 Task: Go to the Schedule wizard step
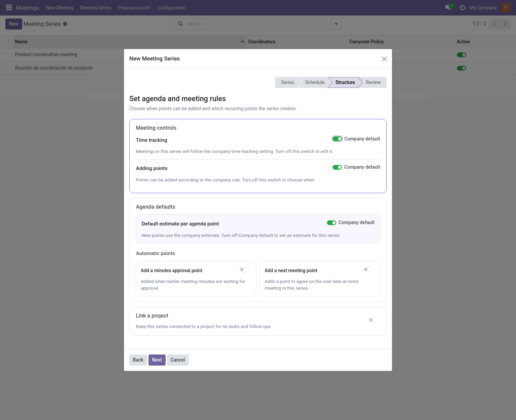coord(315,82)
